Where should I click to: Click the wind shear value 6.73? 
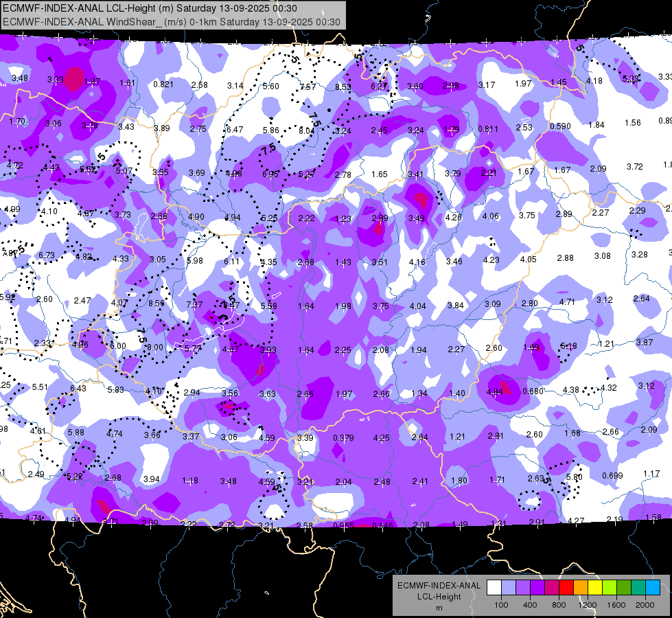47,255
